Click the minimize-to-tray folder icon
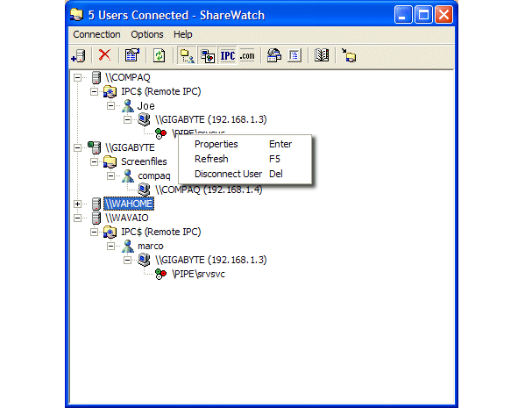The height and width of the screenshot is (408, 532). [x=349, y=55]
